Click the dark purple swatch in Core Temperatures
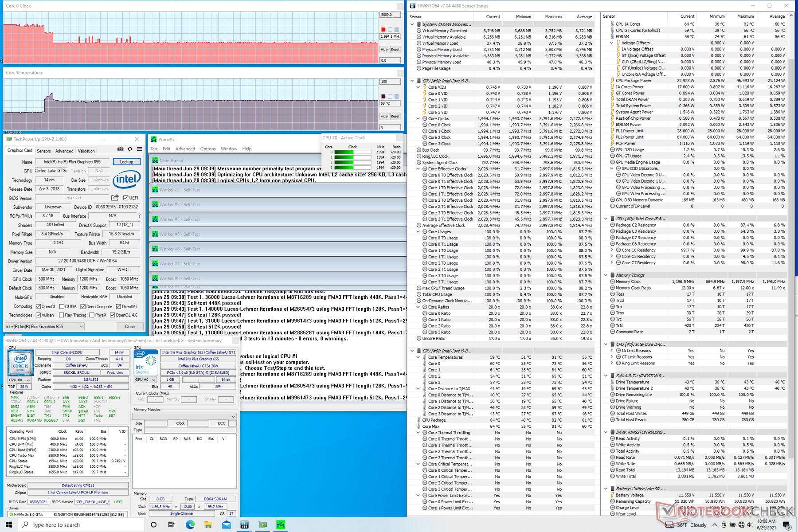Screen dimensions: 798x532 pos(383,96)
